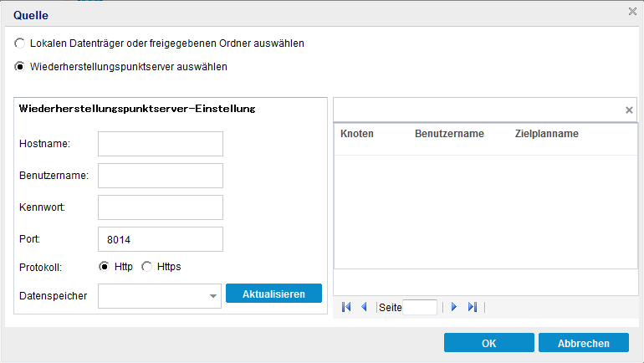Click Abbrechen to cancel
Viewport: 644px width, 363px height.
click(x=584, y=343)
